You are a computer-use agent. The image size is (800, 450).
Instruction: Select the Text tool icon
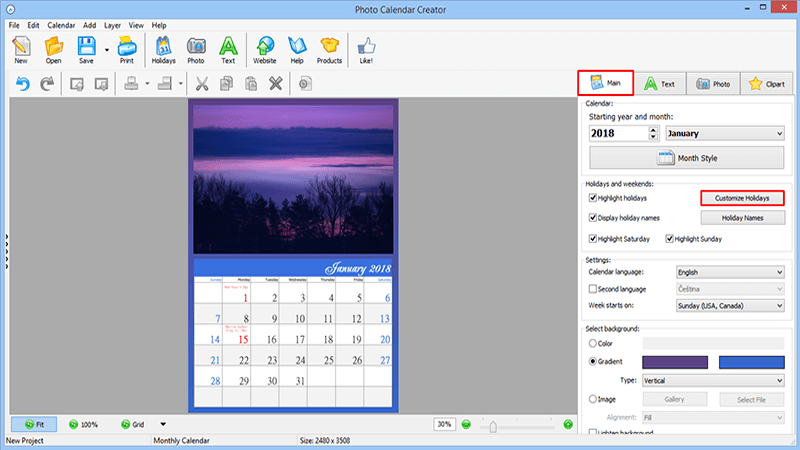228,47
